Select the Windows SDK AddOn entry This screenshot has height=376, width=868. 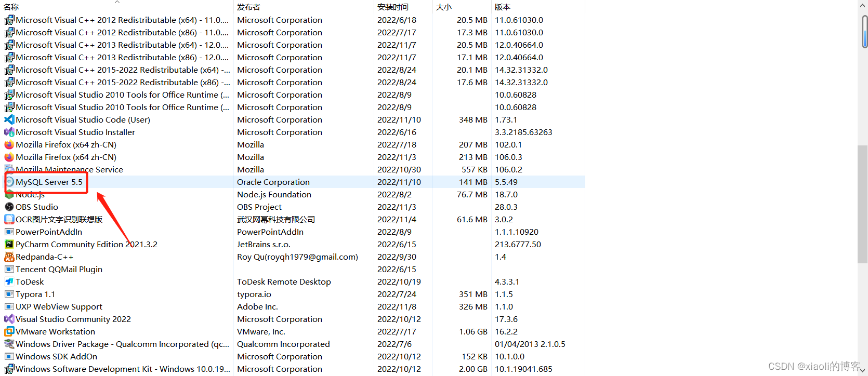(x=294, y=357)
